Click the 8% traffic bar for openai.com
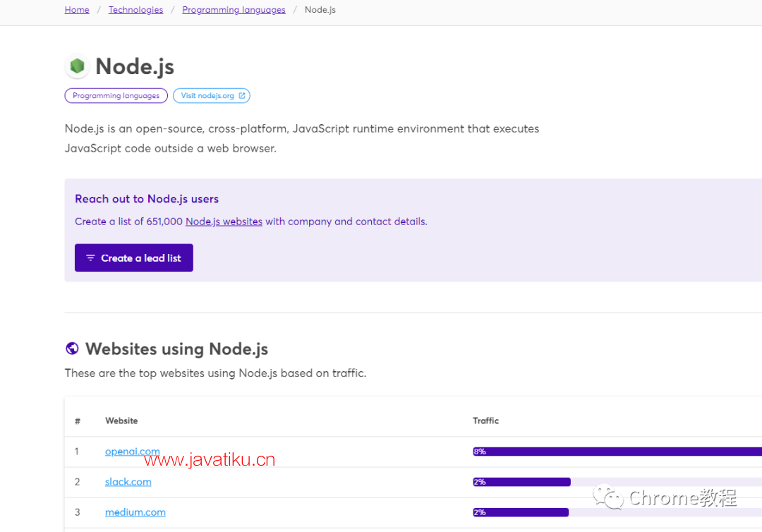 point(617,452)
